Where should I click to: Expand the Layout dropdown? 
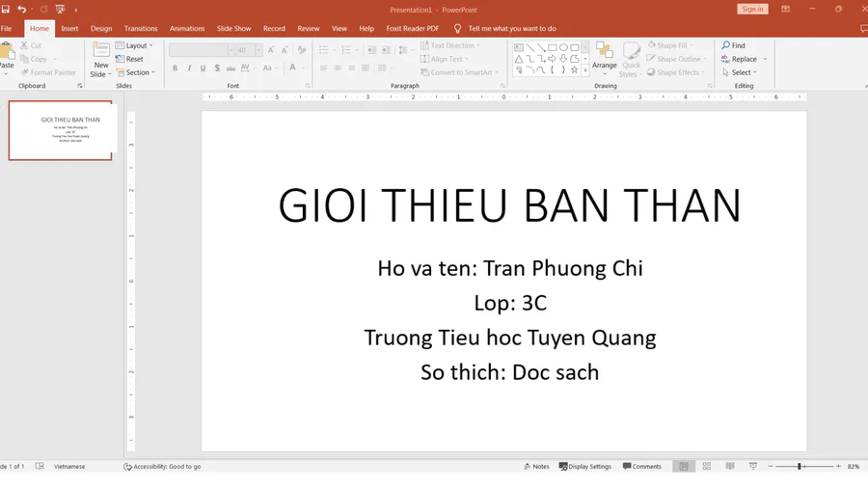135,45
